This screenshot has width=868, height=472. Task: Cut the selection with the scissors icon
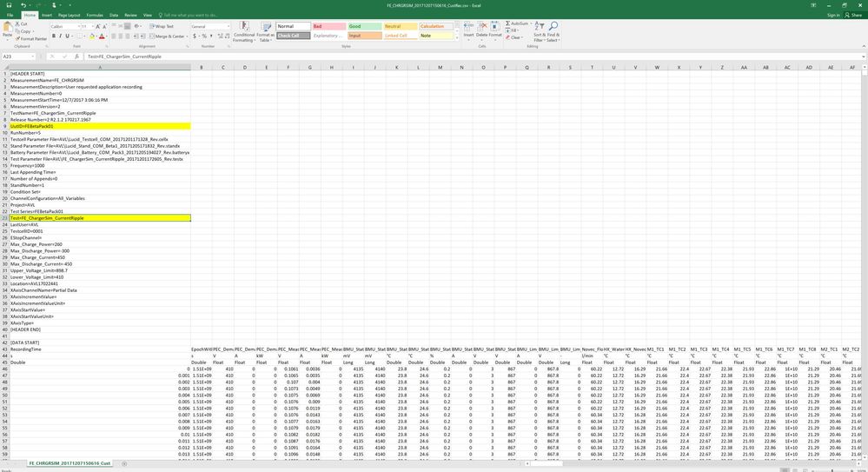(22, 24)
